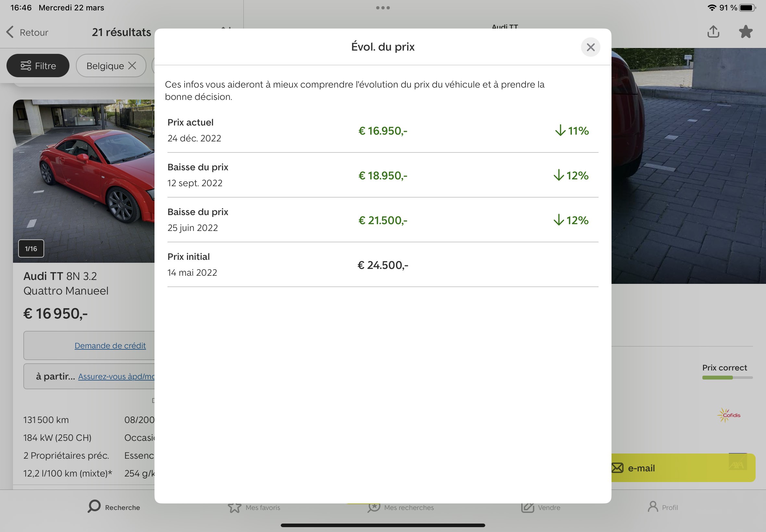This screenshot has width=766, height=532.
Task: Click the Prix actuel € 16.950,- value
Action: pyautogui.click(x=383, y=131)
